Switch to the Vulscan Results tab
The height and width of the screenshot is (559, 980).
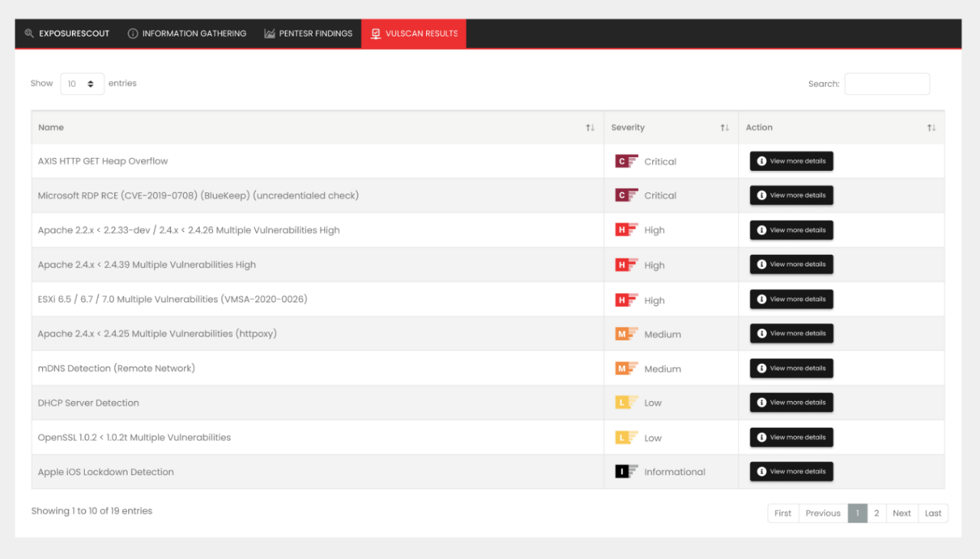[413, 33]
